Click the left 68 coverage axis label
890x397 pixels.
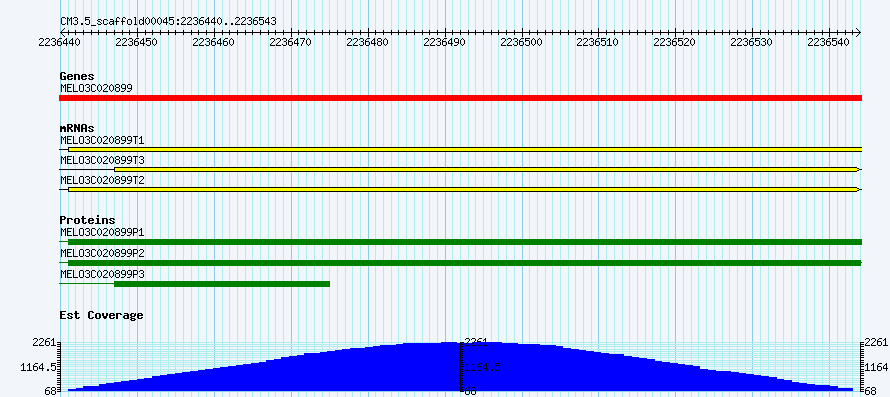50,391
